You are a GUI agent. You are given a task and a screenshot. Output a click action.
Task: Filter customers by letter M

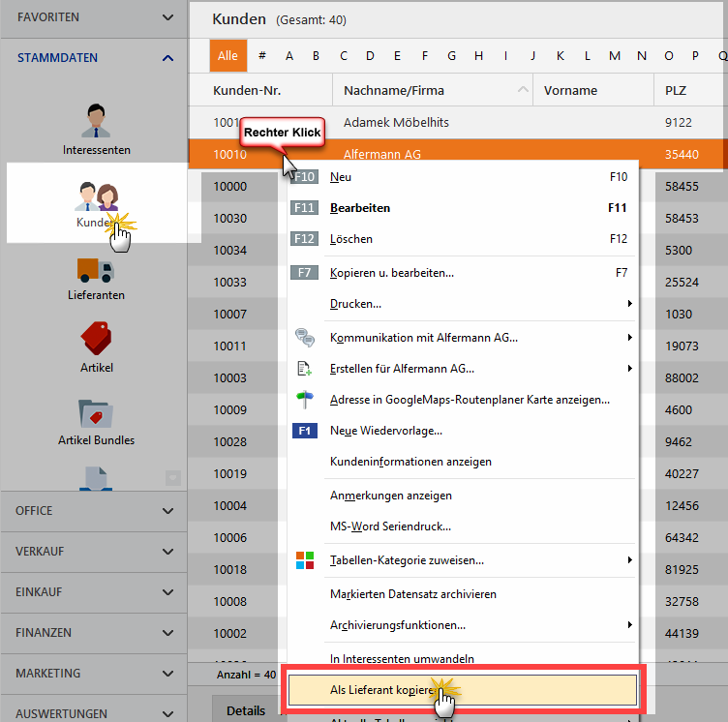coord(614,56)
